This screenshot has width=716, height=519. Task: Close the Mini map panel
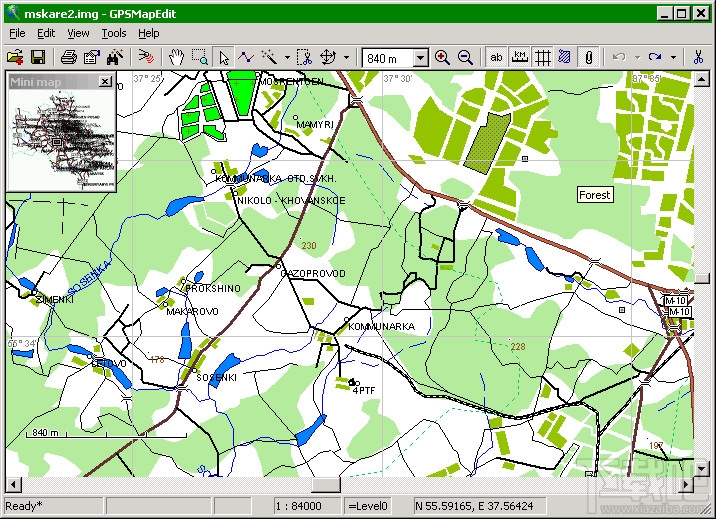click(x=105, y=82)
